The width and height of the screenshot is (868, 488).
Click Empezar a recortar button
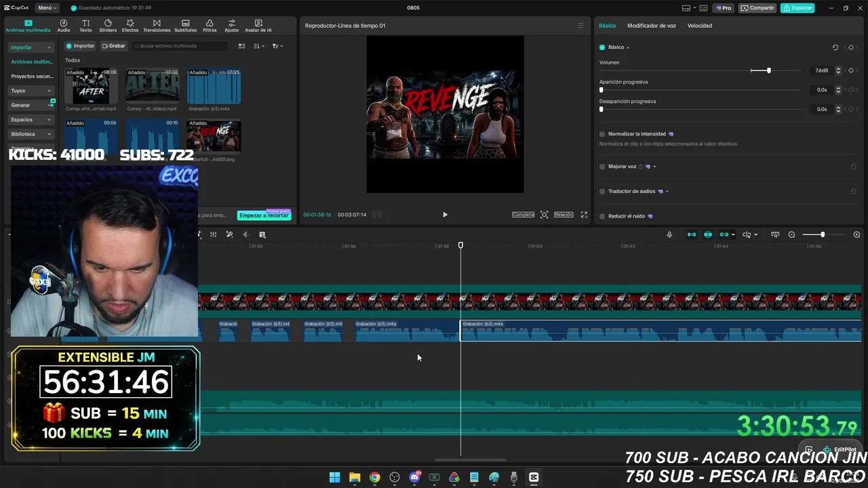[264, 216]
